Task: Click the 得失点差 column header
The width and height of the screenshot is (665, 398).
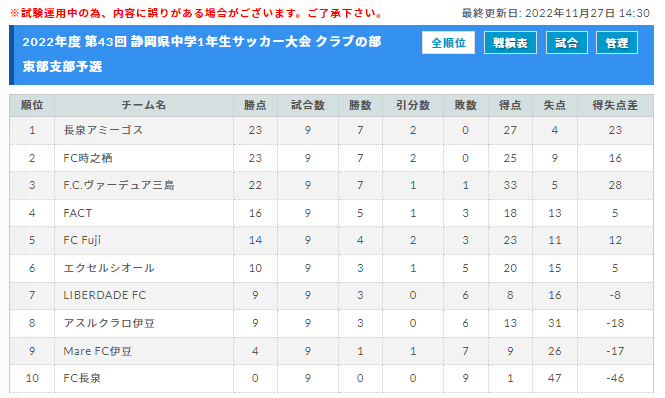Action: tap(615, 105)
